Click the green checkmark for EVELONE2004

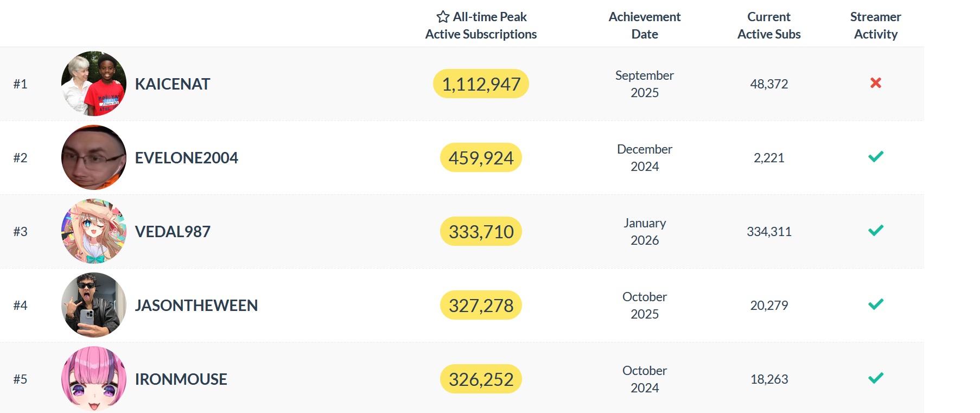875,156
